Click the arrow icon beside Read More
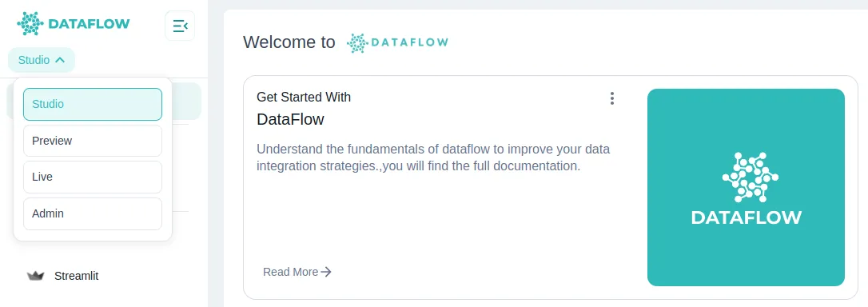The height and width of the screenshot is (307, 868). tap(326, 272)
